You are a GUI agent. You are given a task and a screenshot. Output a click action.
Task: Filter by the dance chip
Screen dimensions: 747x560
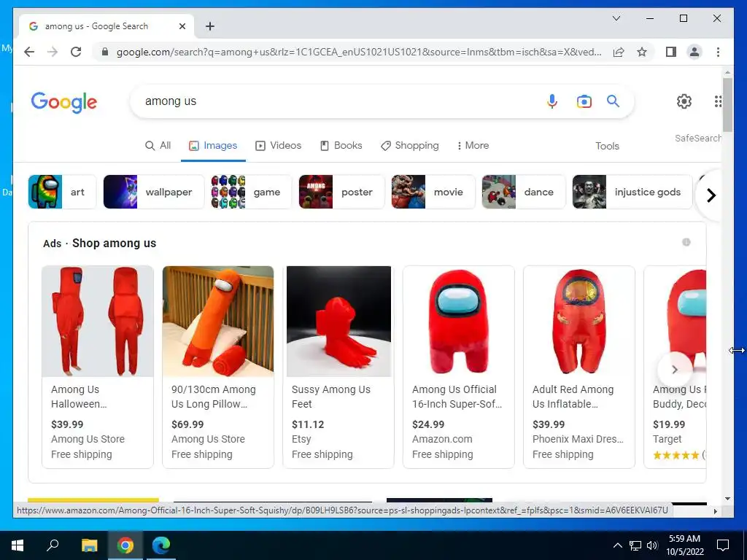(x=524, y=192)
